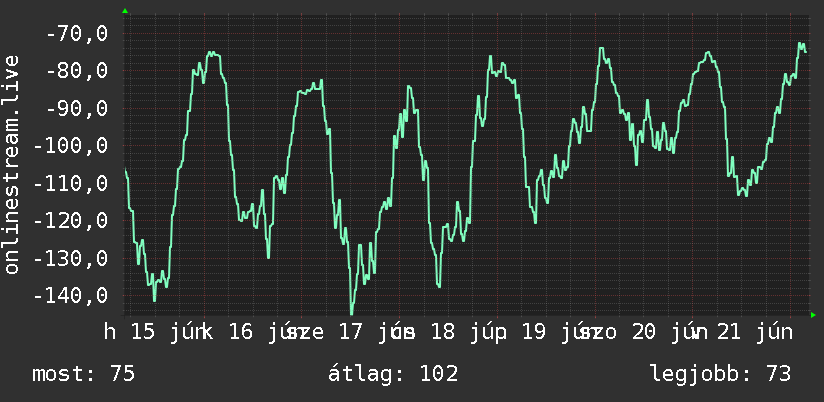The height and width of the screenshot is (402, 824).
Task: Click the green arrow ending the x-axis
Action: pyautogui.click(x=813, y=315)
